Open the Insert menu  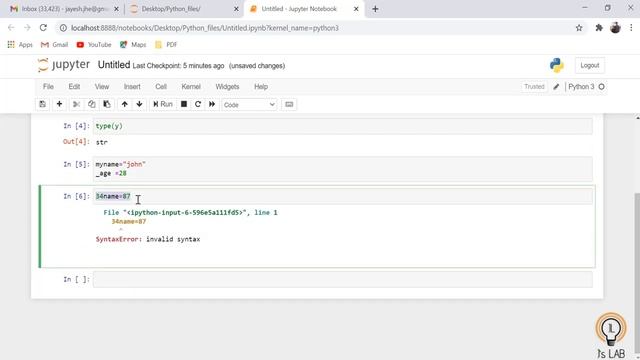coord(132,87)
